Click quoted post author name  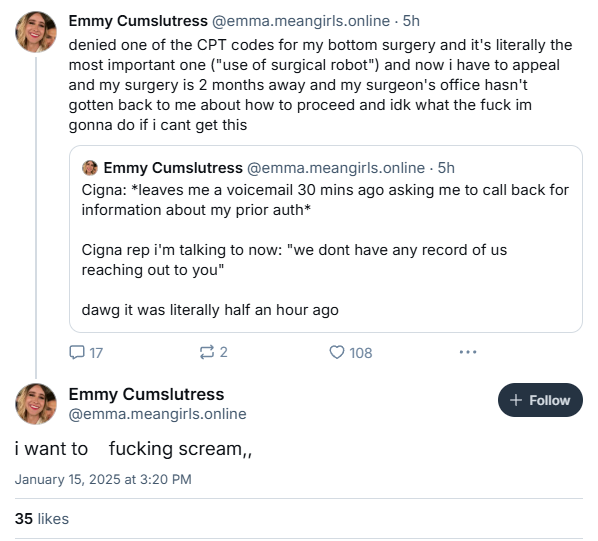click(173, 168)
